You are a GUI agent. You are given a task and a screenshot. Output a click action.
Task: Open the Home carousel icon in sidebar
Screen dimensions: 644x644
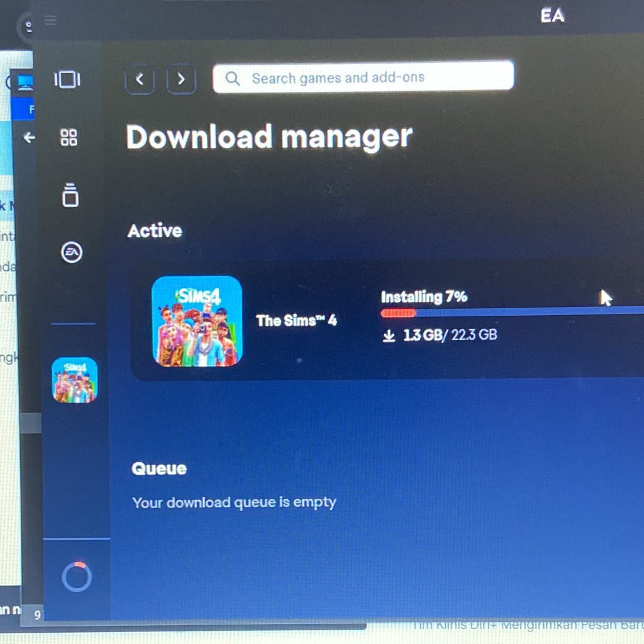[67, 79]
